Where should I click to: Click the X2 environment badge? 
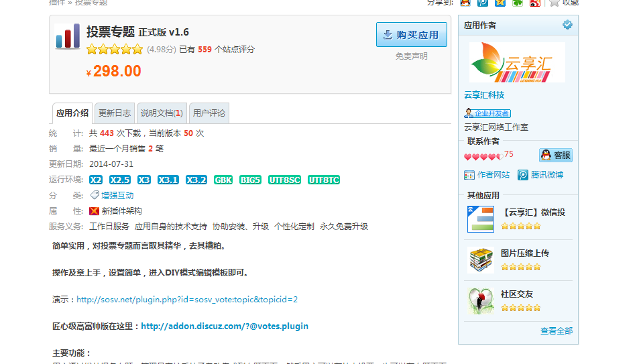click(x=96, y=180)
